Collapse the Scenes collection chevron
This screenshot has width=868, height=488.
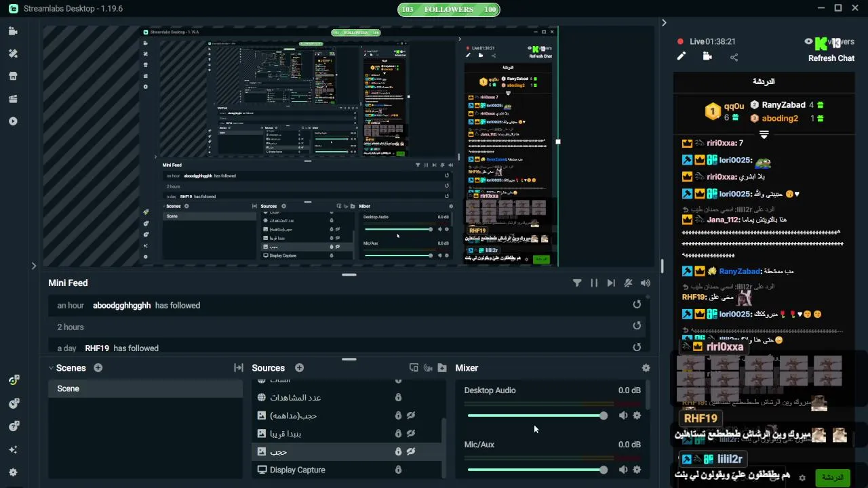coord(51,368)
